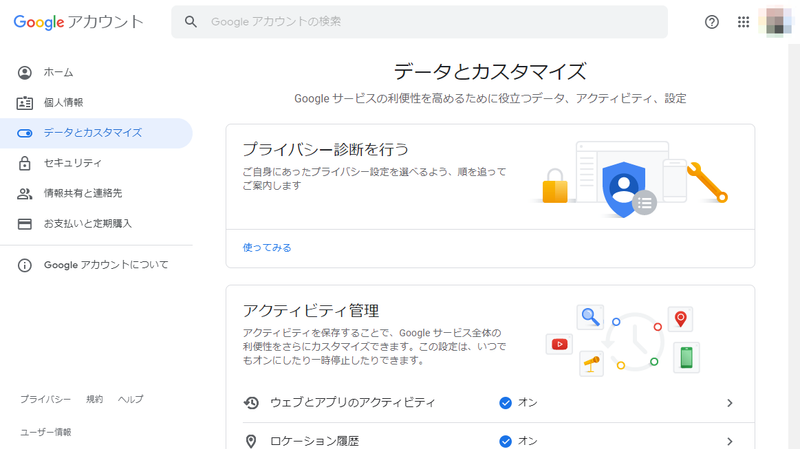Click the location pin icon for ロケーション履歴
Screen dimensions: 800x449
(251, 441)
